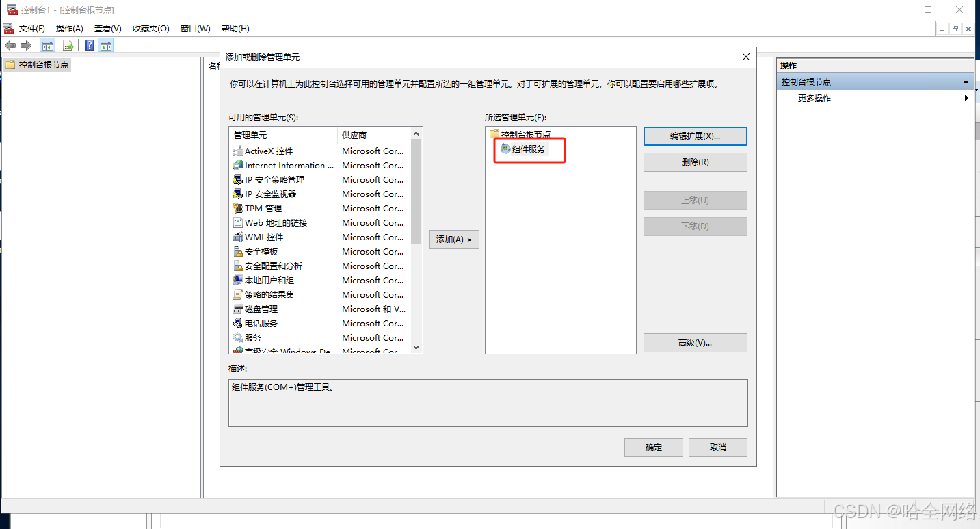Click the Microsoft 和 V... vendor cell
Screen dimensions: 980x529
(x=373, y=309)
